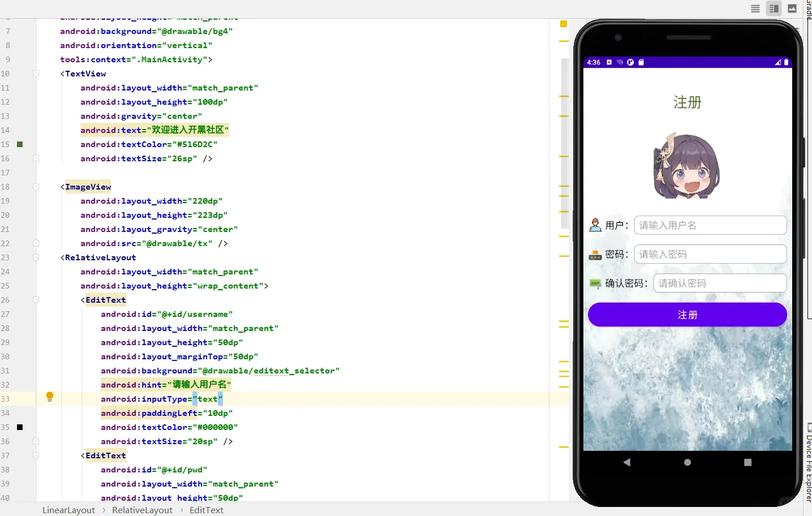This screenshot has width=812, height=516.
Task: Tap the 请输入用户名 username field in emulator
Action: (x=710, y=225)
